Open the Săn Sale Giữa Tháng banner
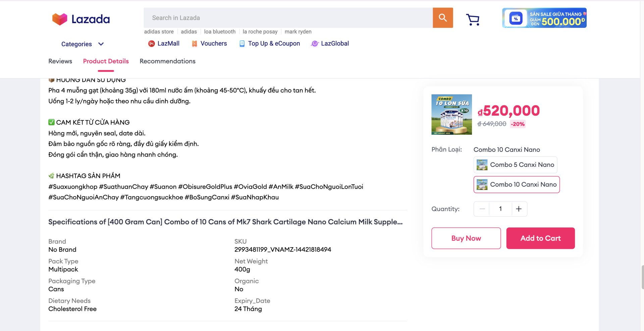This screenshot has width=644, height=331. [x=544, y=18]
